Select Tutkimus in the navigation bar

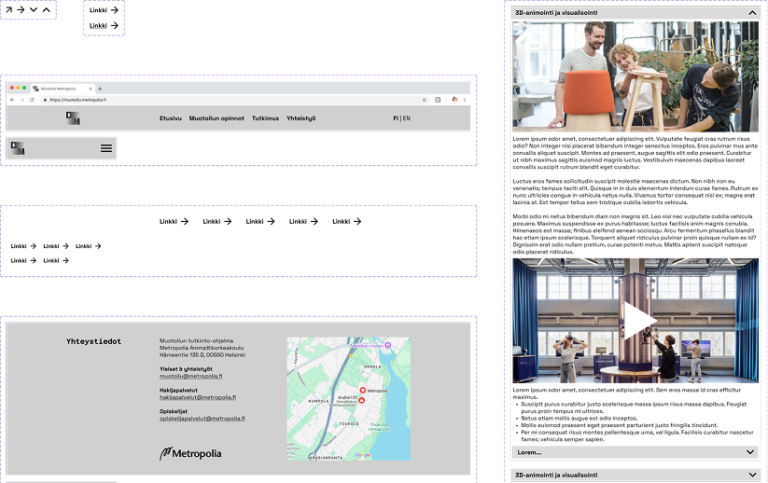(x=265, y=118)
